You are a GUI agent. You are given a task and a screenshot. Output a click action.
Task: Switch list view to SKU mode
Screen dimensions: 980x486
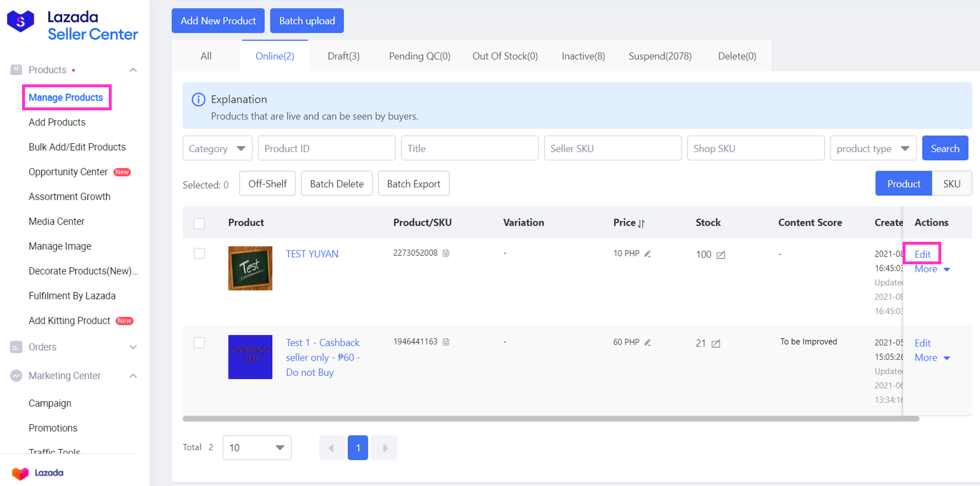coord(952,183)
